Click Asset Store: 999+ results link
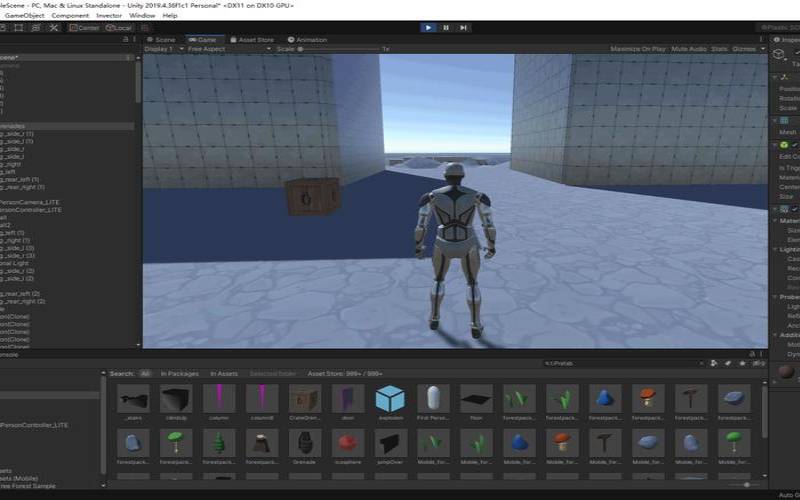800x500 pixels. pyautogui.click(x=345, y=373)
